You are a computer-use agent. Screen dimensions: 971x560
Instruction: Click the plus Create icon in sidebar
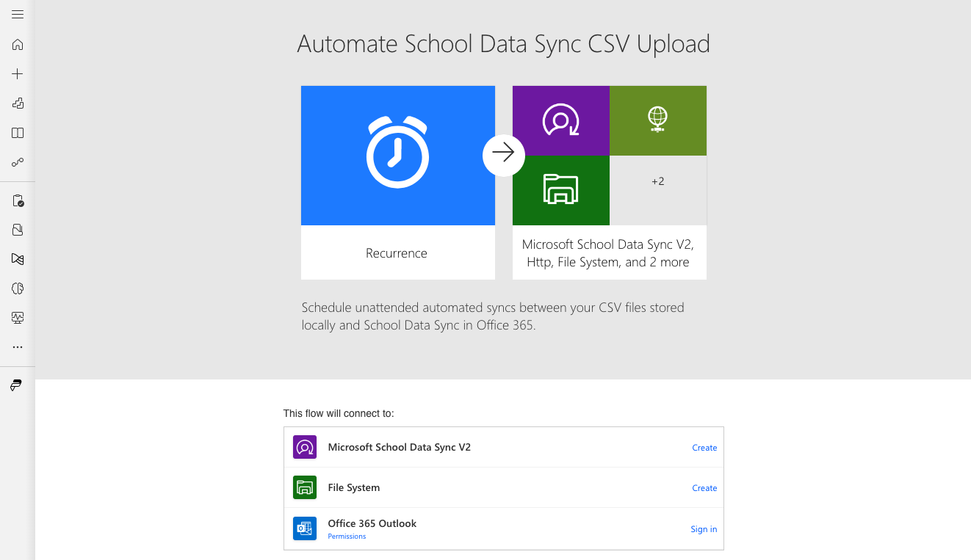[18, 73]
